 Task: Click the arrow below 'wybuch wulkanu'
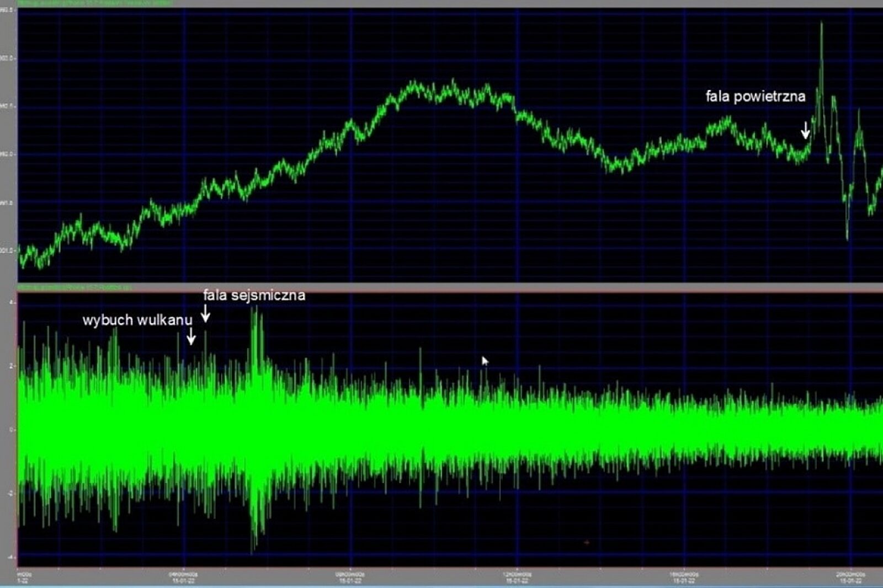point(191,336)
